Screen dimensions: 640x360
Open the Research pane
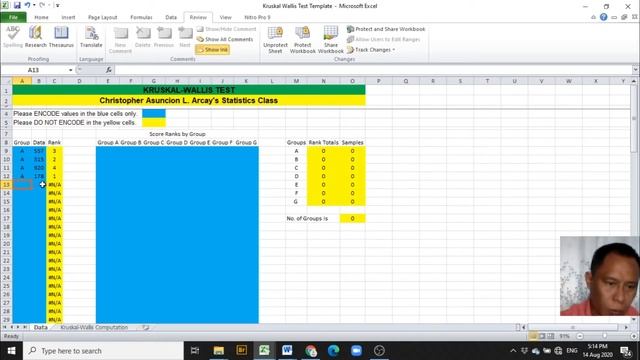36,37
